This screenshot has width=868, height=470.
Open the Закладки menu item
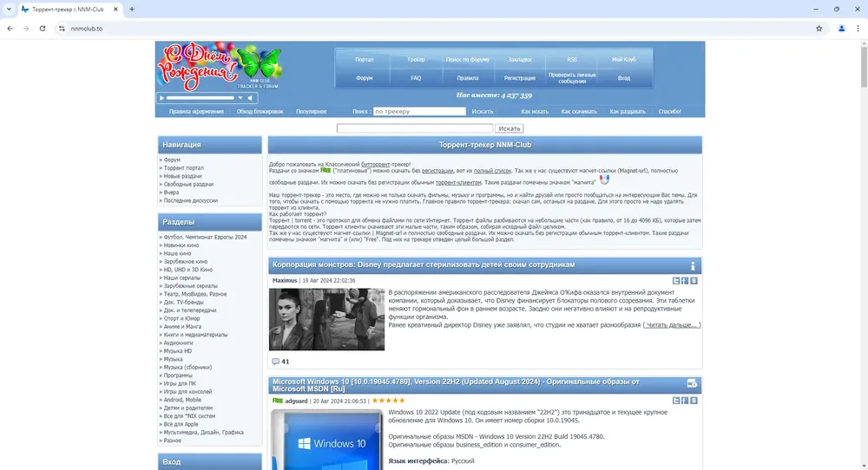(x=520, y=59)
